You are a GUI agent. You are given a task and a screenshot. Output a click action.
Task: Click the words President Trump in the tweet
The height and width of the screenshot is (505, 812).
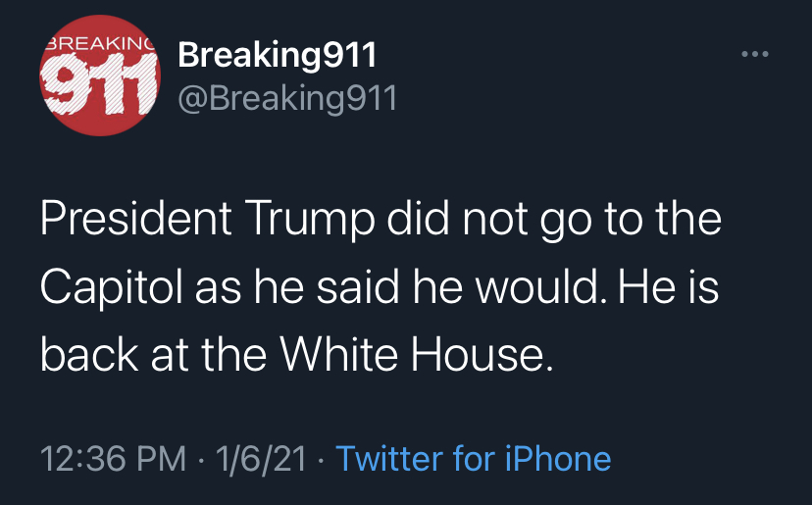coord(207,220)
